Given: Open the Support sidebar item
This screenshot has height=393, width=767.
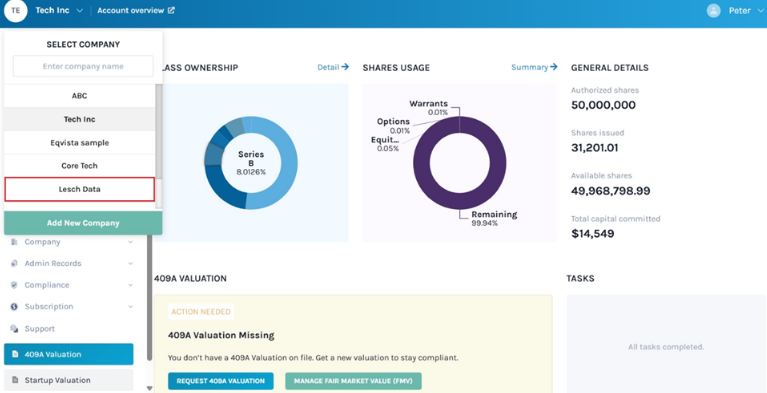Looking at the screenshot, I should pos(40,329).
